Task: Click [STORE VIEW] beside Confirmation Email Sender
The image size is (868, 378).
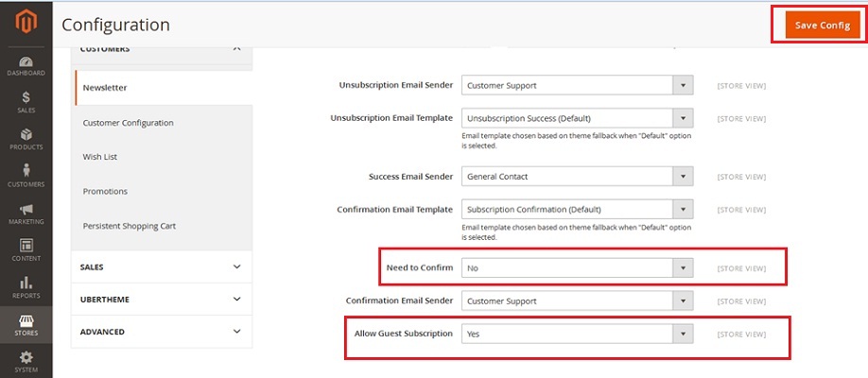Action: point(741,301)
